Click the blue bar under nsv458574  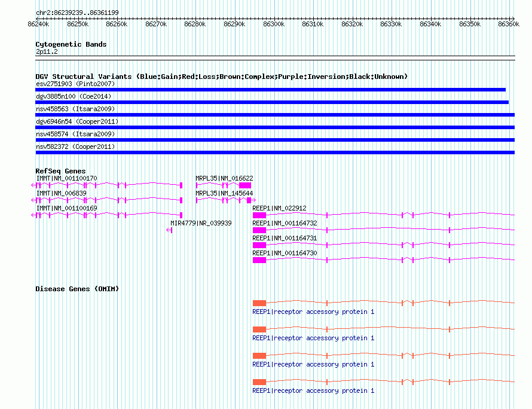coord(275,140)
